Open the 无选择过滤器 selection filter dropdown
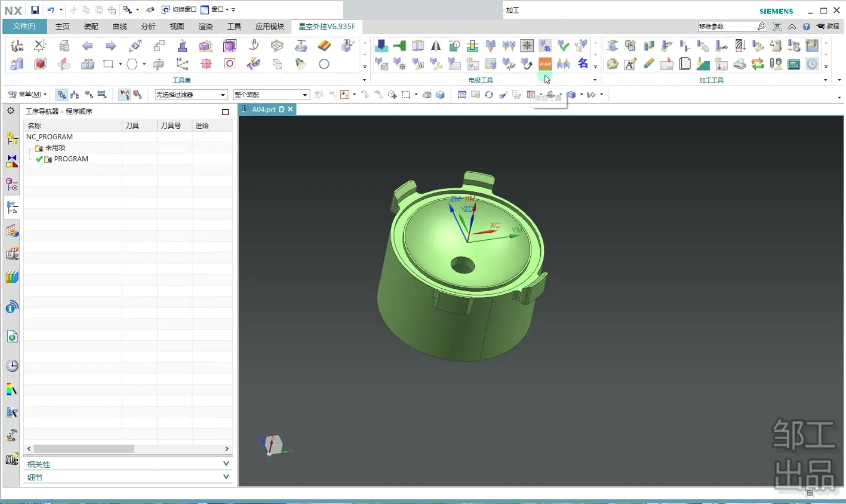 [x=191, y=95]
